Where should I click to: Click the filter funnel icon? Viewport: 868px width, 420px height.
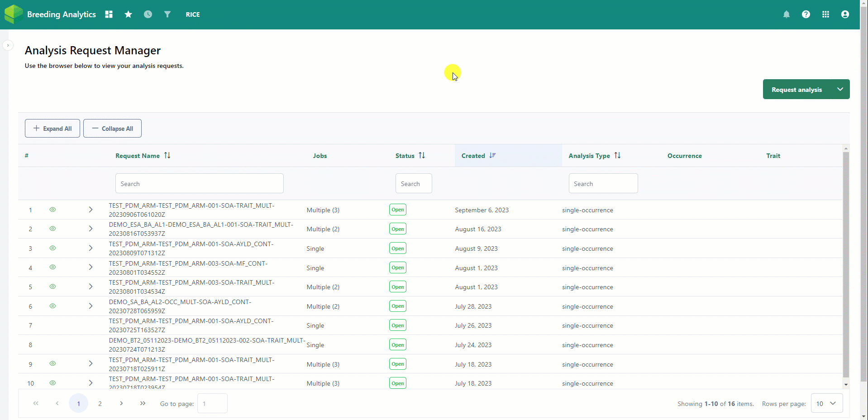tap(167, 14)
